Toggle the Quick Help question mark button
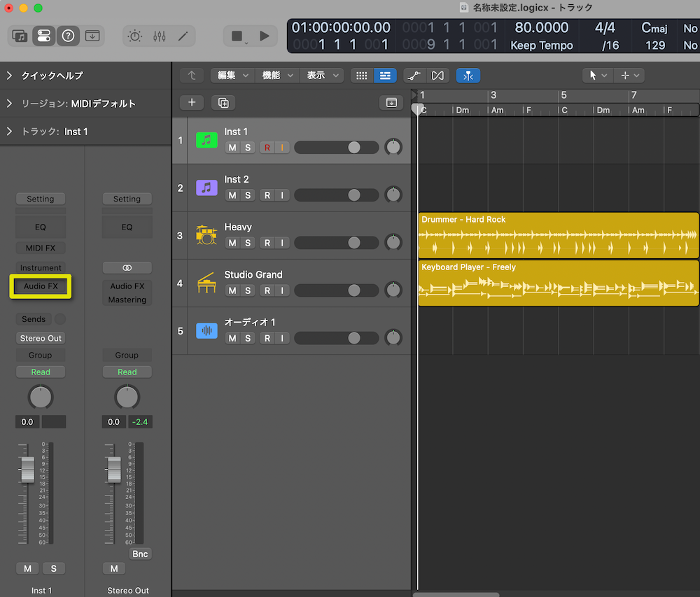 pos(68,36)
